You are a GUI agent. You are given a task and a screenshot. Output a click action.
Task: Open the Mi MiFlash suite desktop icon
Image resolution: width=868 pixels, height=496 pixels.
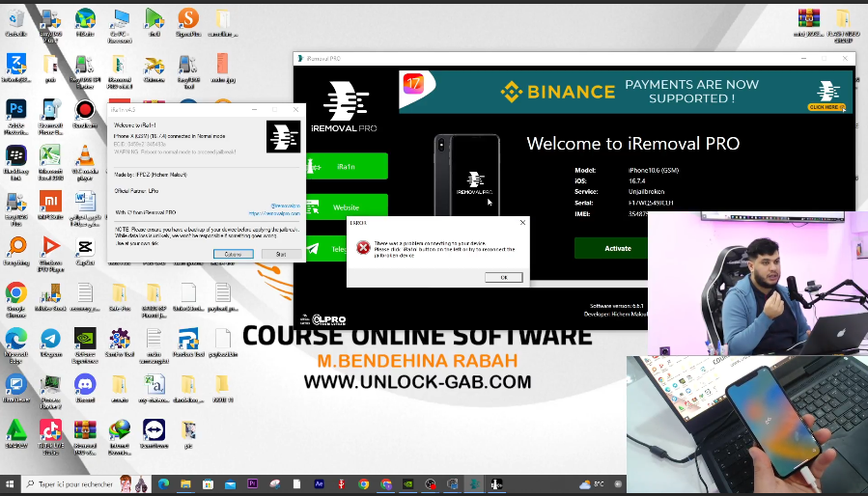point(50,205)
